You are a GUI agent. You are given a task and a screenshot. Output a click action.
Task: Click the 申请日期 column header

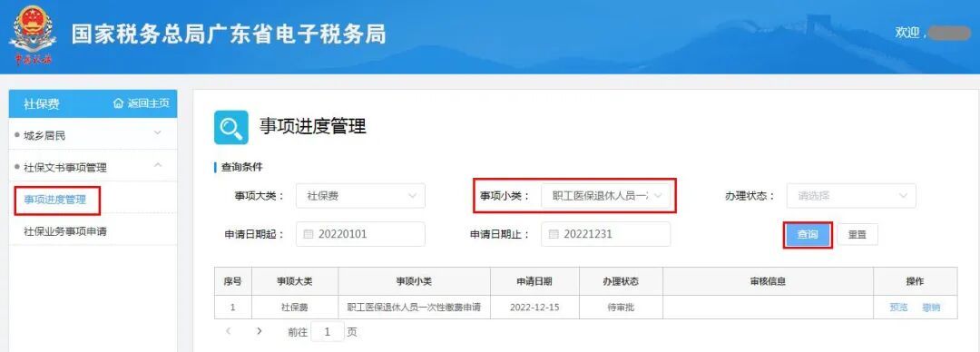coord(534,281)
